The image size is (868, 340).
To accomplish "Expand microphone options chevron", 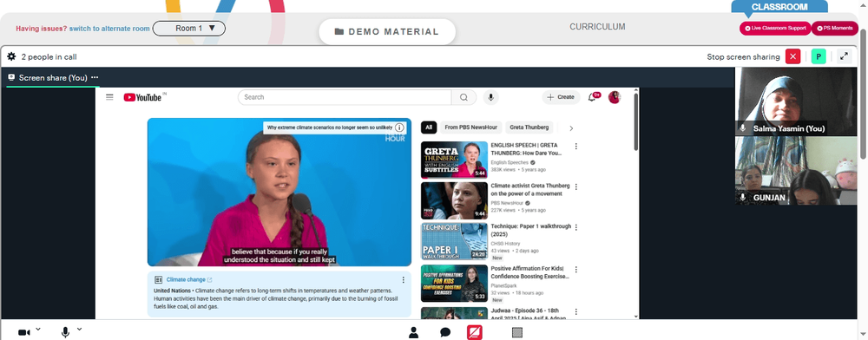I will point(79,330).
